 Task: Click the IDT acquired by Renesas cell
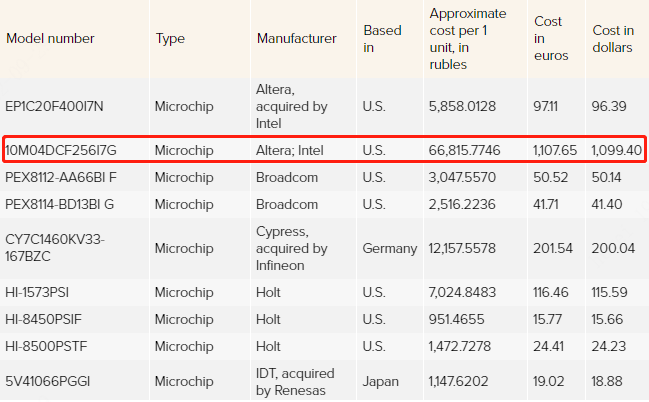click(295, 381)
